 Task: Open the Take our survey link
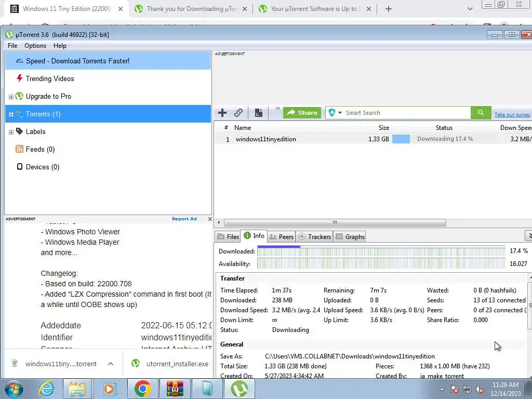tap(512, 115)
